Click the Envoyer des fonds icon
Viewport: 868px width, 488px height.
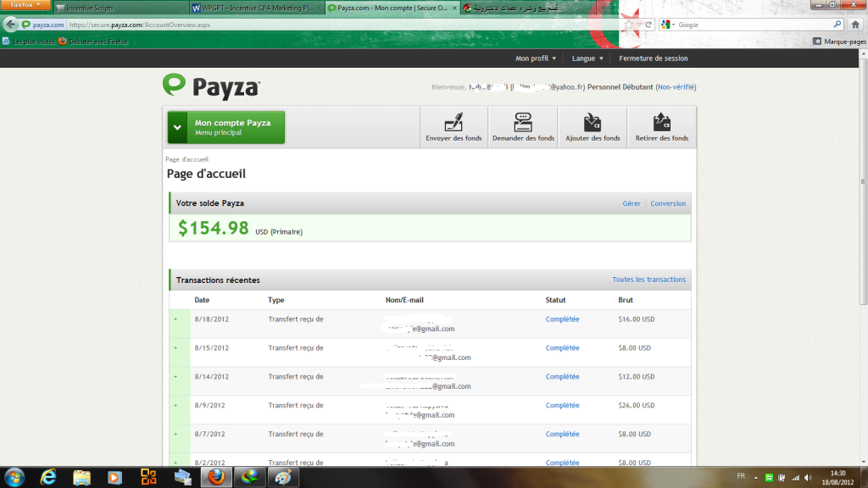453,122
